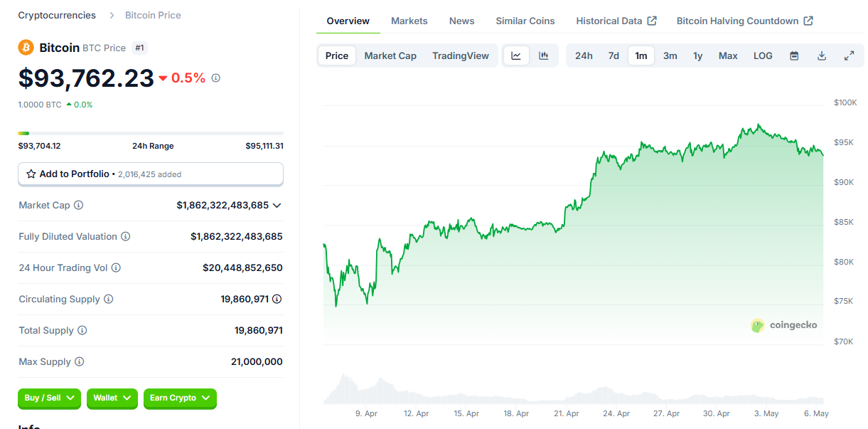
Task: Set chart range to 1y
Action: [x=698, y=55]
